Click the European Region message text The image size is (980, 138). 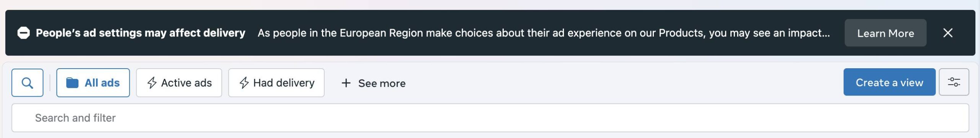coord(544,33)
